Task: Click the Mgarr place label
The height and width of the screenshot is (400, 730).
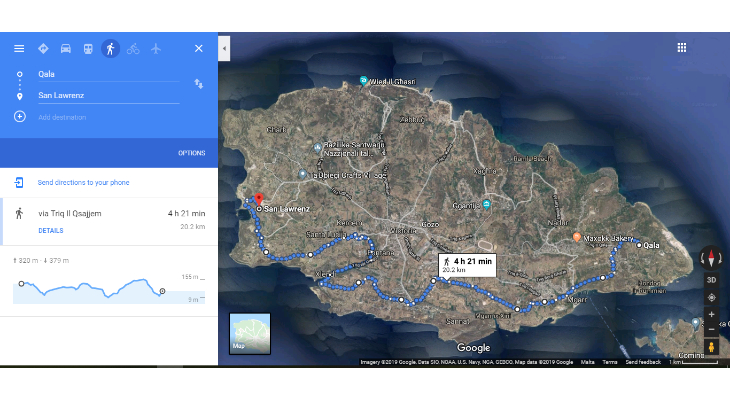Action: point(577,299)
